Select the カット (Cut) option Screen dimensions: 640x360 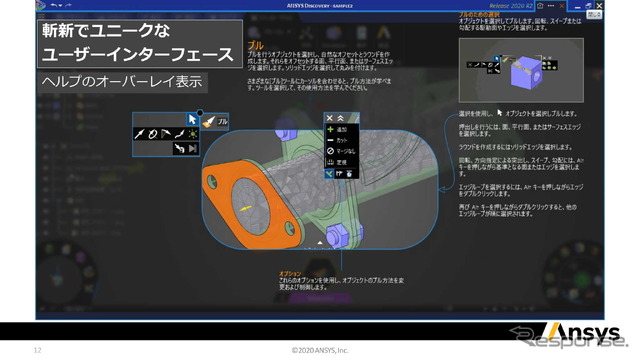341,140
